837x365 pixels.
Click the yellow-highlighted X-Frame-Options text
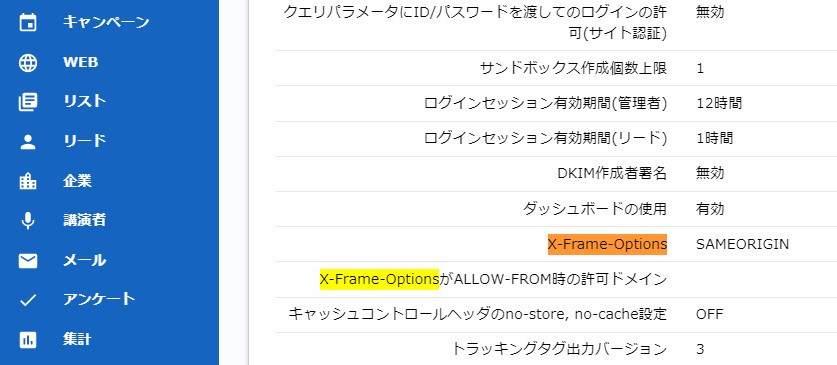click(x=379, y=279)
